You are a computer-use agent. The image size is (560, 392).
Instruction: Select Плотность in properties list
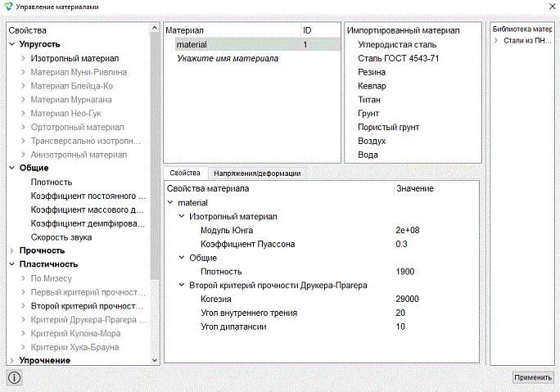(52, 182)
